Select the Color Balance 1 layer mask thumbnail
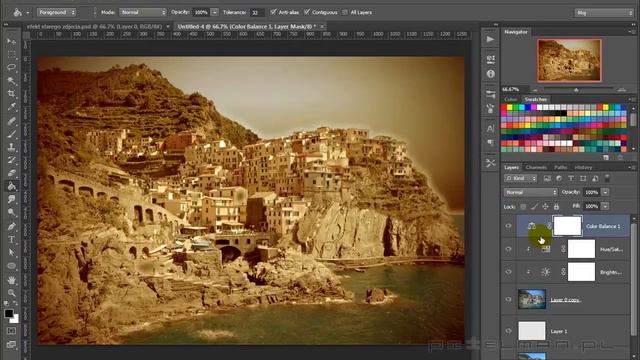The height and width of the screenshot is (360, 640). 567,226
